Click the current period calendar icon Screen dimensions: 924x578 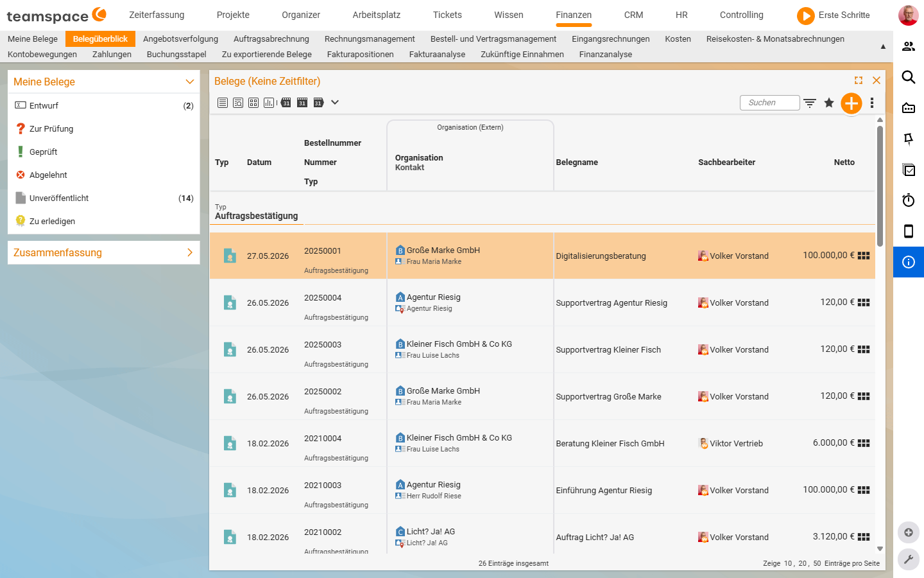coord(302,103)
